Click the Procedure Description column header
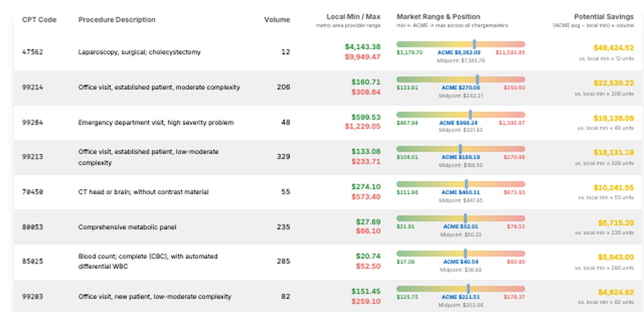The image size is (644, 312). click(x=117, y=20)
